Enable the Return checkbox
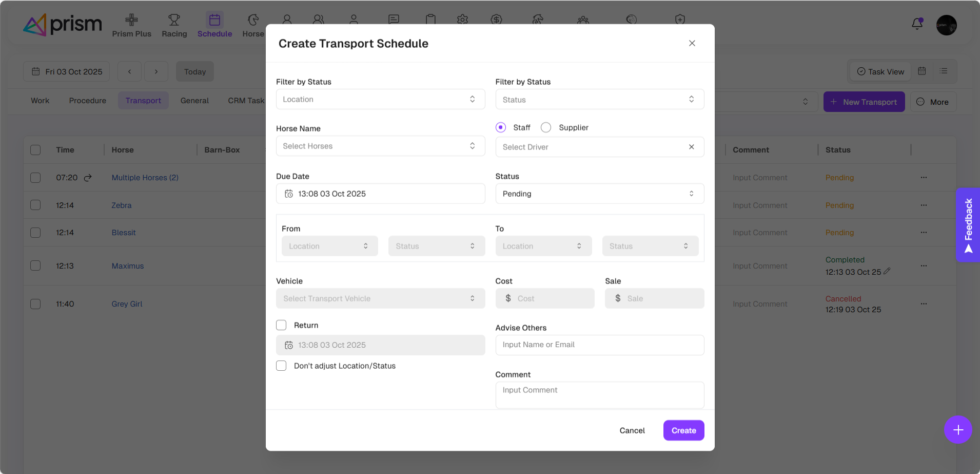 pos(281,325)
